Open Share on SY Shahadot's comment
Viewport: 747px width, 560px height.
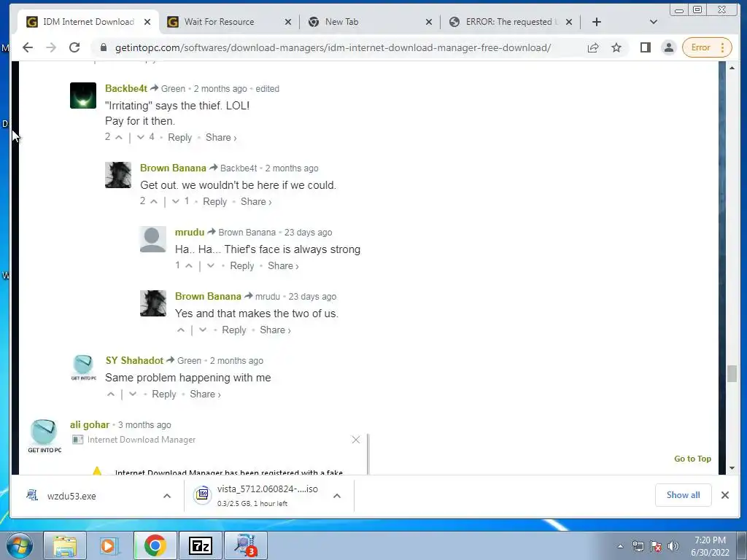[205, 394]
